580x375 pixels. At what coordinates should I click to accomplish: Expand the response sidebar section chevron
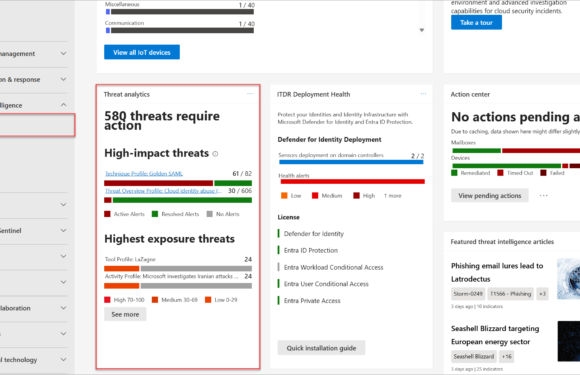click(x=64, y=80)
